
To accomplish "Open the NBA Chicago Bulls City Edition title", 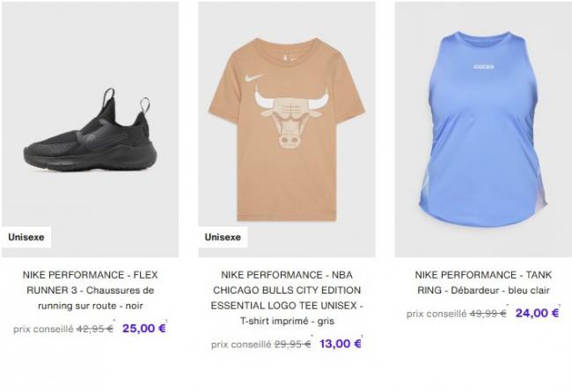I will [x=287, y=298].
